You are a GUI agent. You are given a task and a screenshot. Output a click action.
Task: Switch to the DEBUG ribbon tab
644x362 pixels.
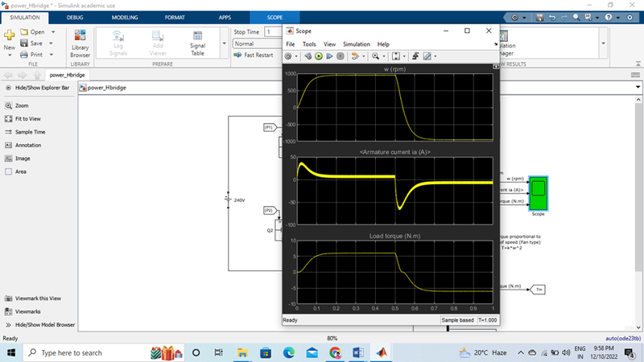click(75, 18)
